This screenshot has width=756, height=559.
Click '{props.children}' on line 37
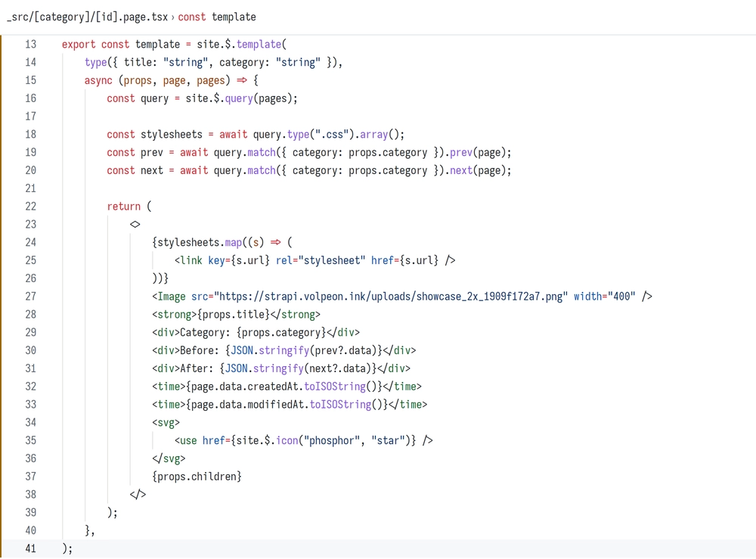pos(197,477)
